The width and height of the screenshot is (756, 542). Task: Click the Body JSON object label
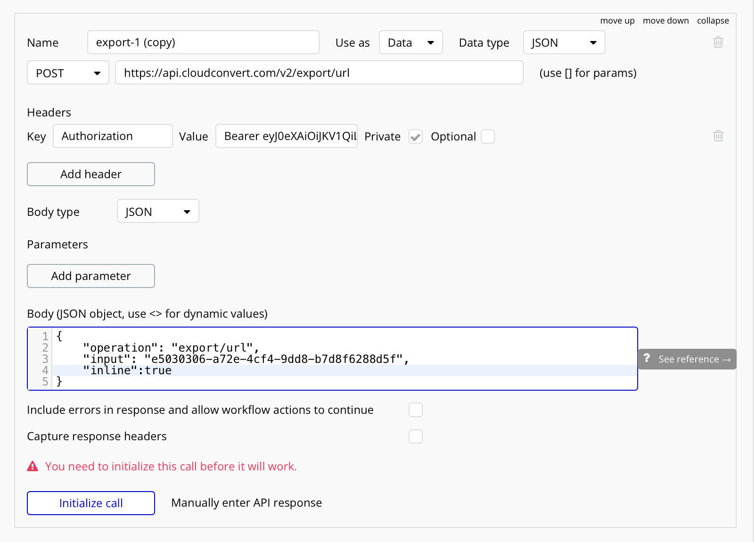click(147, 314)
